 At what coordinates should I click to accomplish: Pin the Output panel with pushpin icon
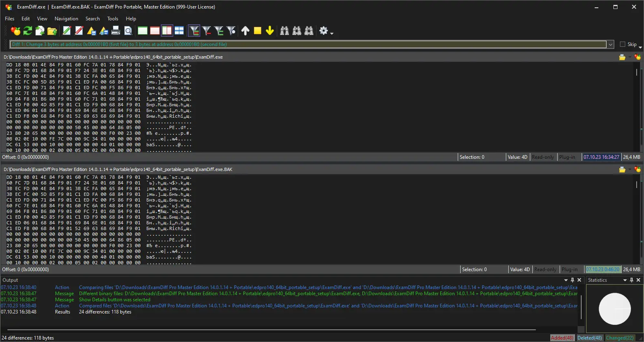point(573,280)
